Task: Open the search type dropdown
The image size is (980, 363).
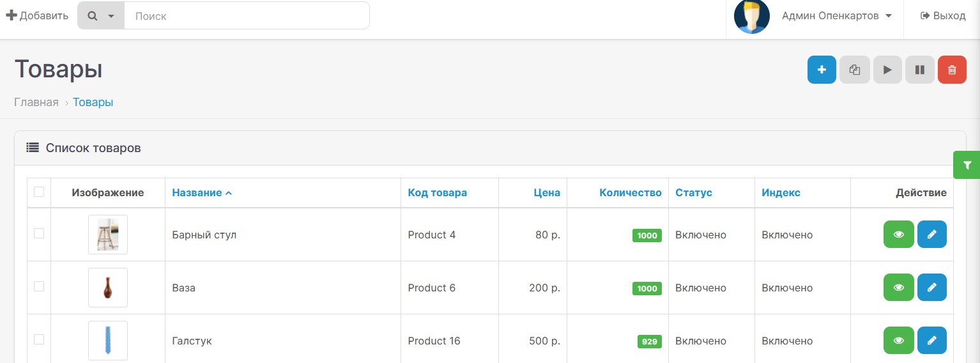Action: [101, 16]
